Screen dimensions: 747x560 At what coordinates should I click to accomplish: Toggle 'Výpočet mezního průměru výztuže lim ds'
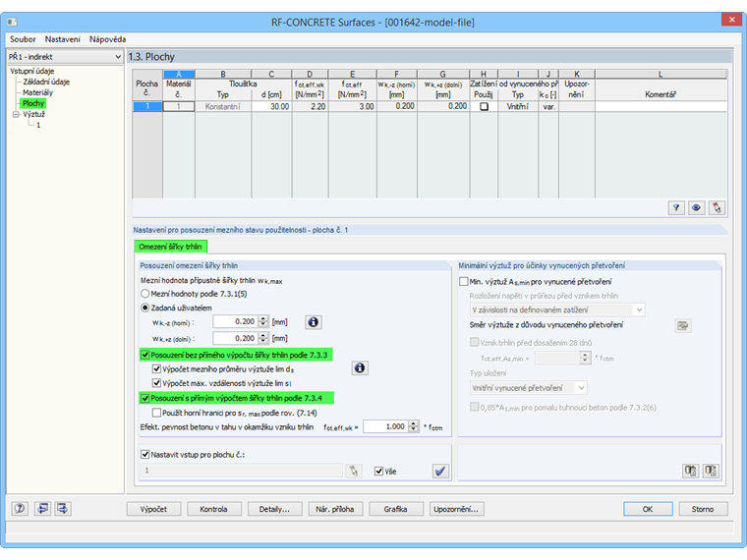click(x=156, y=369)
